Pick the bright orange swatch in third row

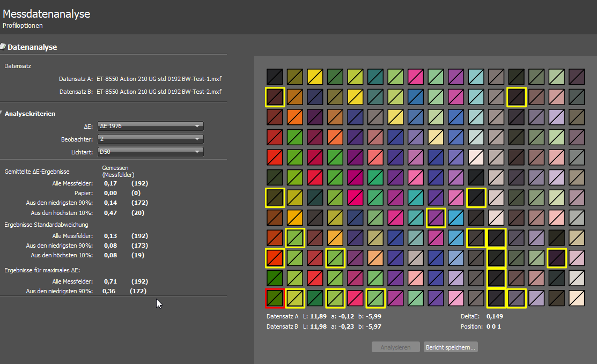294,116
